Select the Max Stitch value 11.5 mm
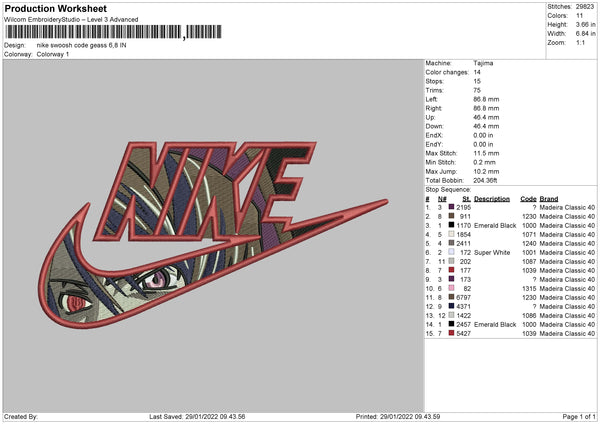The image size is (600, 424). coord(486,153)
